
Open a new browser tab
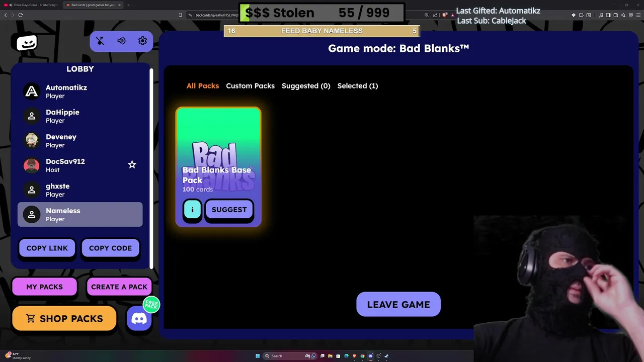tap(128, 5)
